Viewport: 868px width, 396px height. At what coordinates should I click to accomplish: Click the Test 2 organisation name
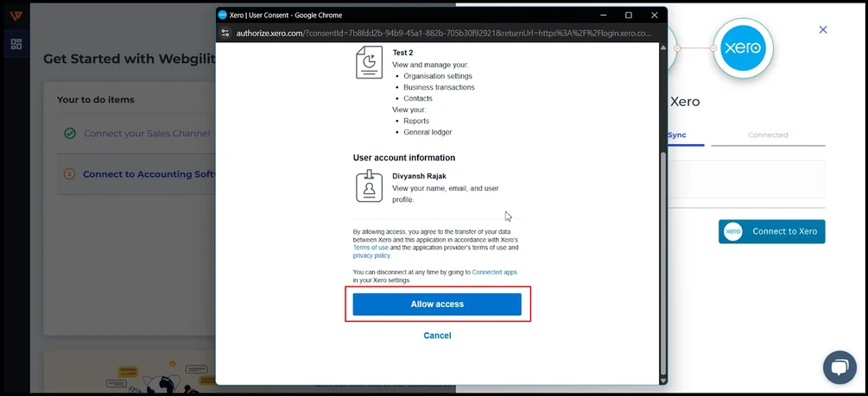403,53
